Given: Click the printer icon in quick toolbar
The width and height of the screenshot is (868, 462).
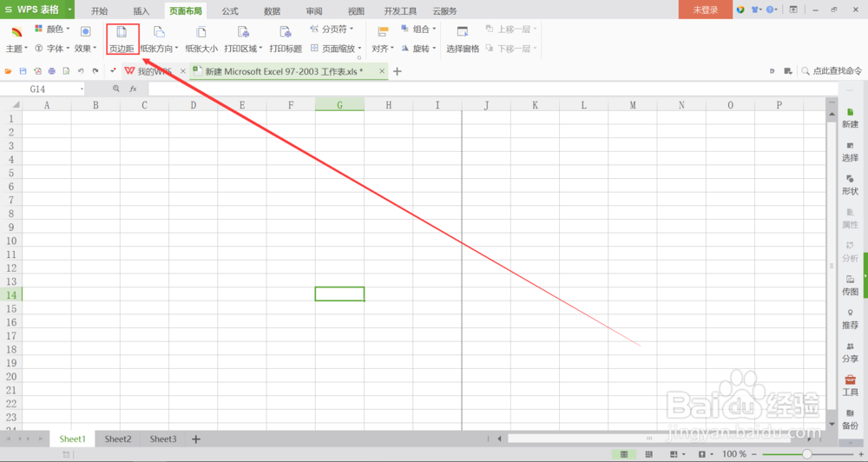Looking at the screenshot, I should point(51,71).
